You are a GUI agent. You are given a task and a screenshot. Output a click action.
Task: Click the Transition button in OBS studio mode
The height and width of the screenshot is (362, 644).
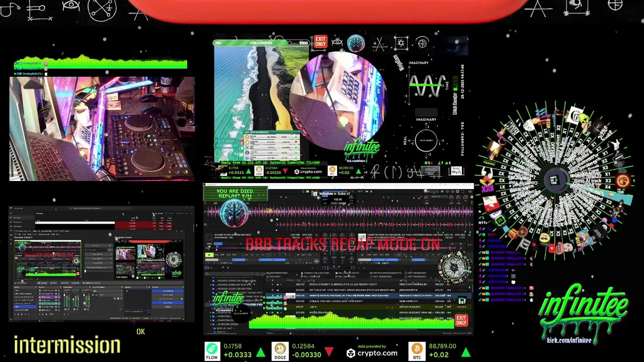[x=96, y=246]
